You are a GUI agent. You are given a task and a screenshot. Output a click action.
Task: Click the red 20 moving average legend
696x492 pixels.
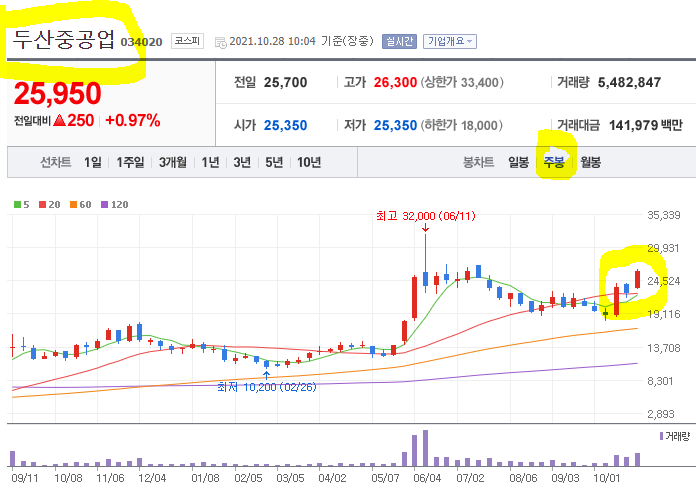point(49,205)
